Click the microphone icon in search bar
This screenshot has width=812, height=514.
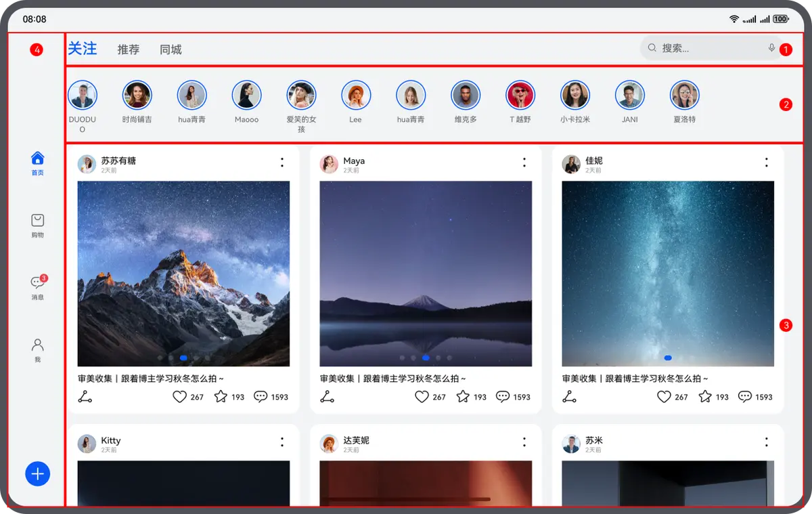tap(771, 48)
